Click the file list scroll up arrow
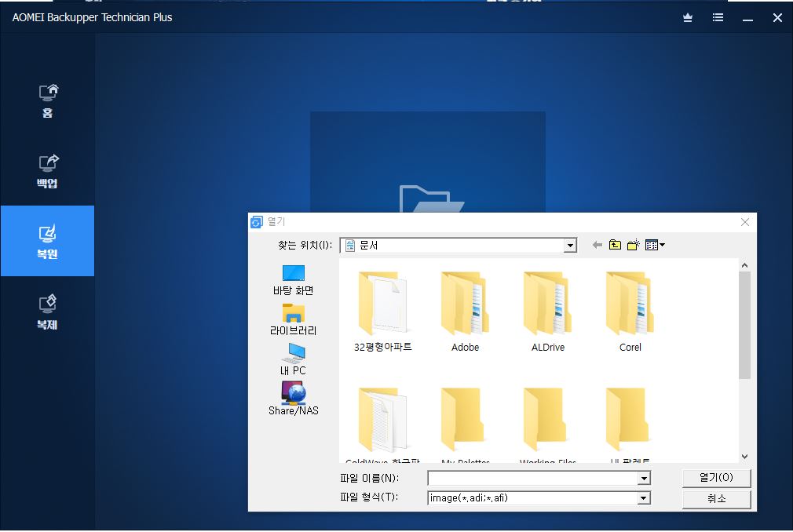This screenshot has height=532, width=793. 744,265
